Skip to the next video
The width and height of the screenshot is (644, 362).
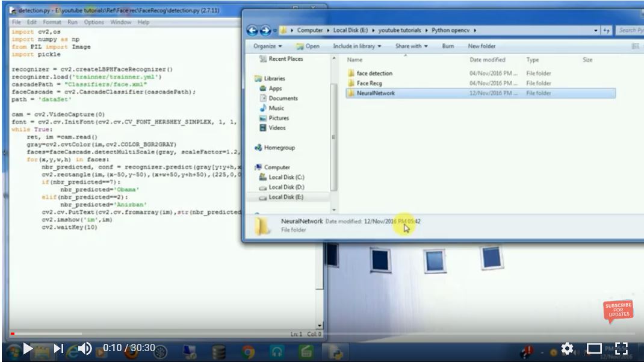pyautogui.click(x=58, y=348)
